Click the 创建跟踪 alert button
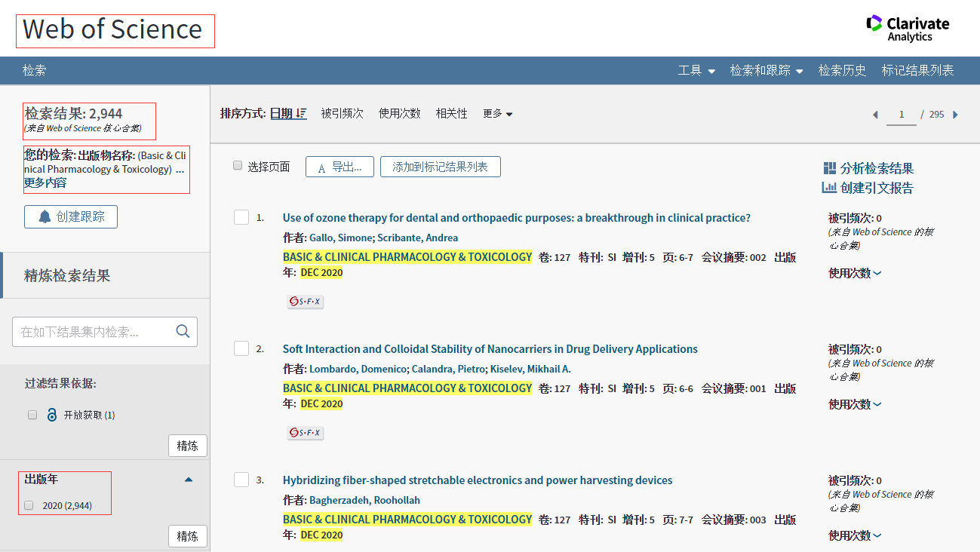980x552 pixels. click(71, 216)
